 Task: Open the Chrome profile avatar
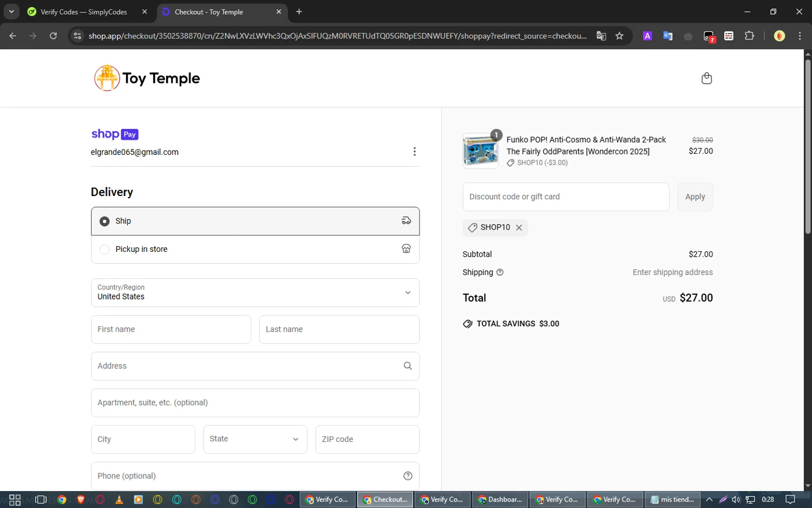point(780,36)
